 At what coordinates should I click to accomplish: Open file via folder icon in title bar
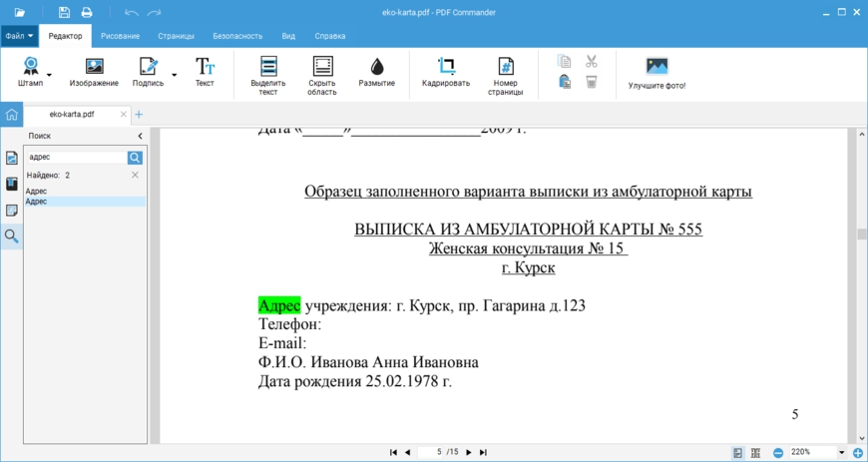point(21,12)
